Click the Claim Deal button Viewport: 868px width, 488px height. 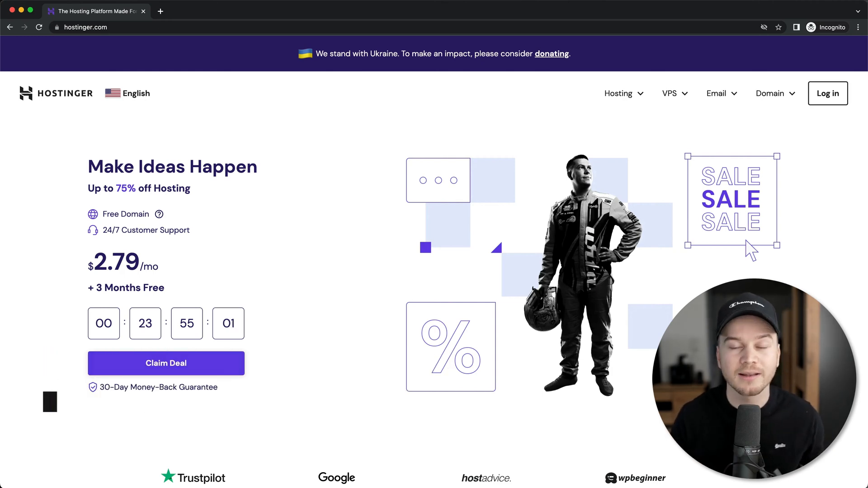coord(166,363)
